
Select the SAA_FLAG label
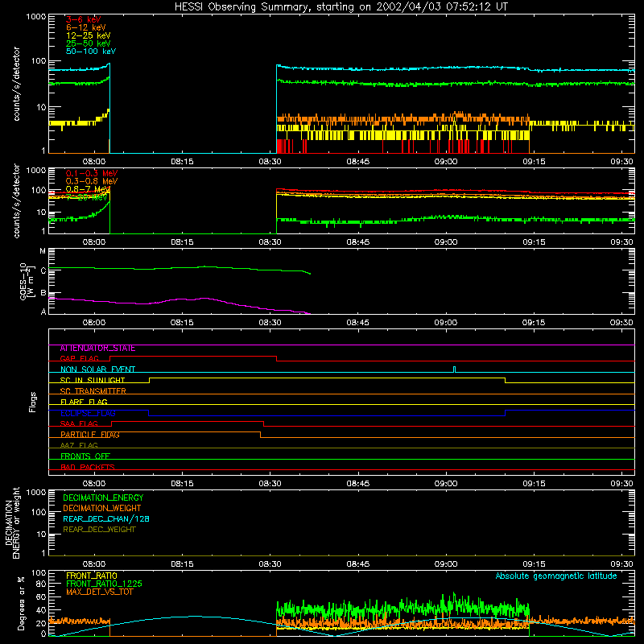[79, 423]
